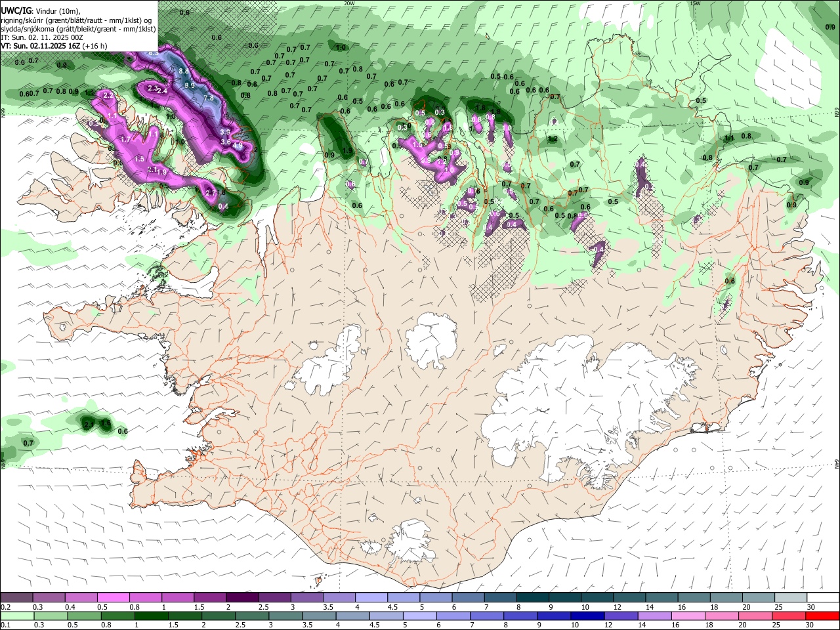
Task: Select the "rigning/skúrir (grænt/blátt/rautt - mm/1klst) og" line
Action: 76,20
